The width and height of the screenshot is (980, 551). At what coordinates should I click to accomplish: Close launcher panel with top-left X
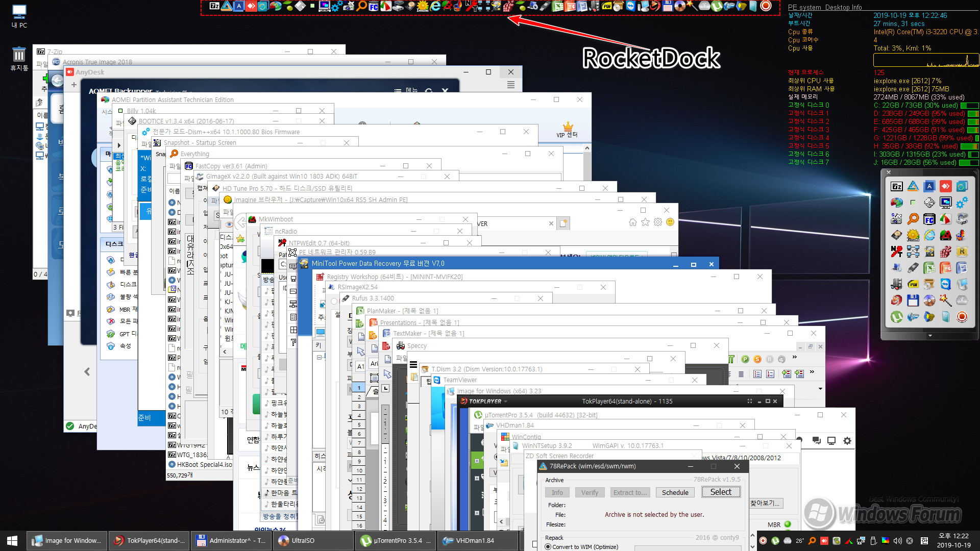pyautogui.click(x=888, y=172)
